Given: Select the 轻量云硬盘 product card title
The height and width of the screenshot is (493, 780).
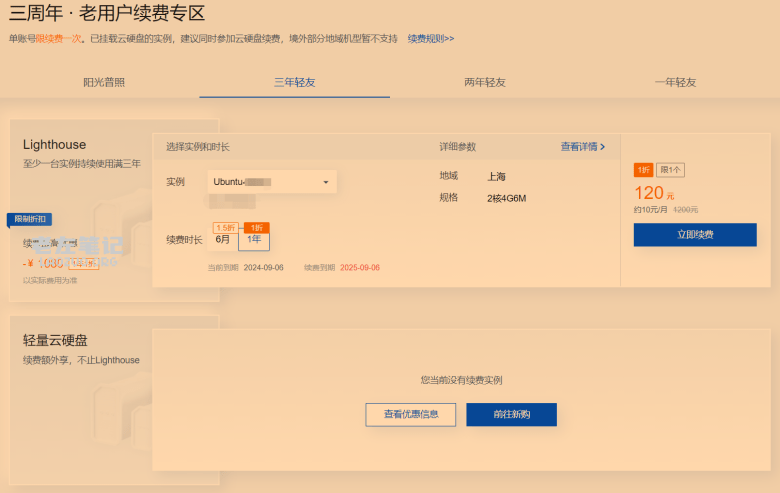Looking at the screenshot, I should 55,341.
